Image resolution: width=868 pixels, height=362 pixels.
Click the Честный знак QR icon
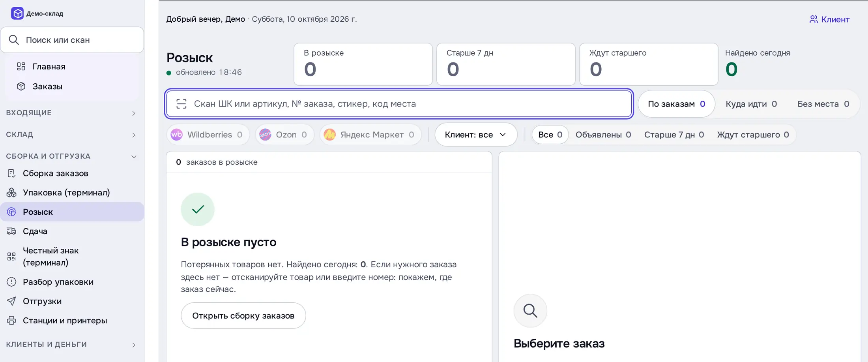11,257
